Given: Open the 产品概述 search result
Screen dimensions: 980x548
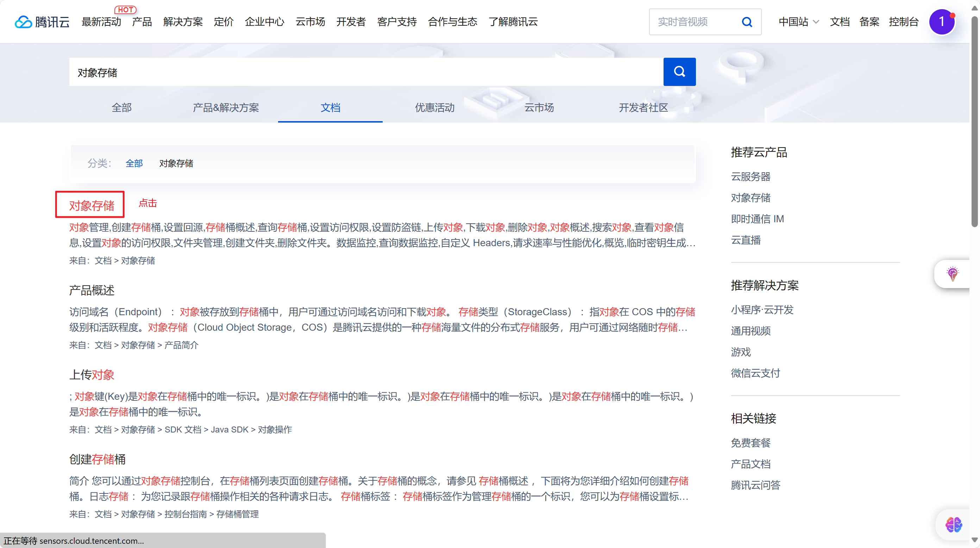Looking at the screenshot, I should click(x=91, y=290).
